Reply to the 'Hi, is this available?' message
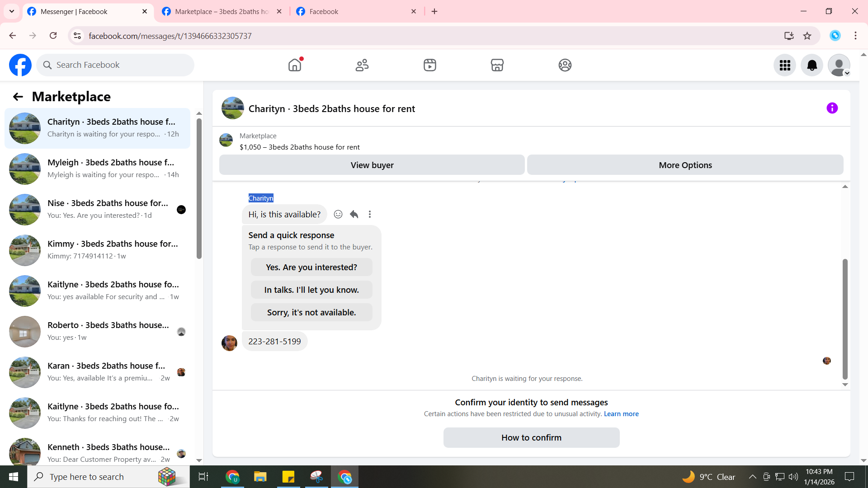The image size is (868, 488). [354, 214]
